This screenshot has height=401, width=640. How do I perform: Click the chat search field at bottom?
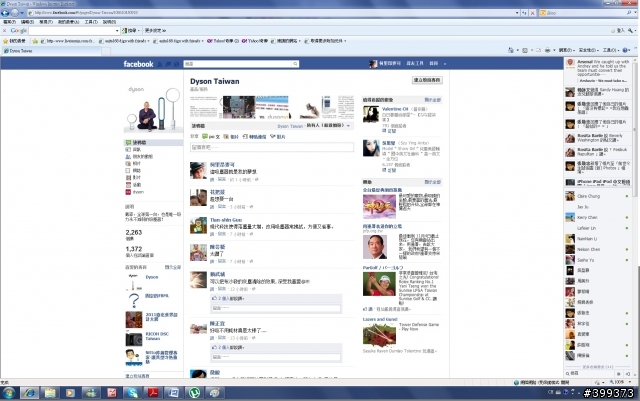(590, 374)
